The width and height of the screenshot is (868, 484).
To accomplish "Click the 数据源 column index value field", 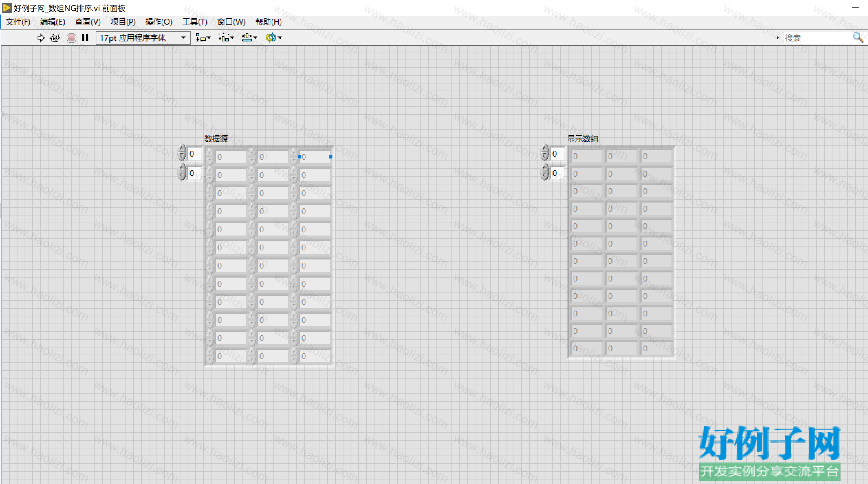I will 194,173.
